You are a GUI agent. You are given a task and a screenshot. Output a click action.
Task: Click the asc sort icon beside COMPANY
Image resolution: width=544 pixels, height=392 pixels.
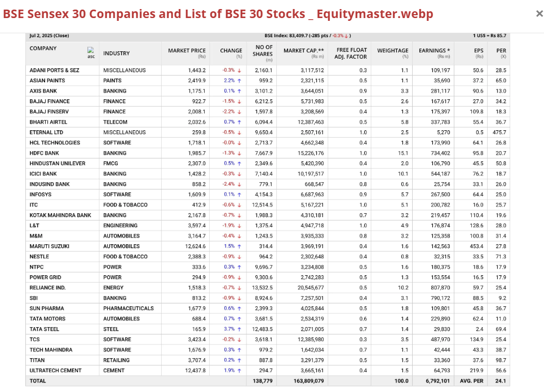click(x=91, y=53)
